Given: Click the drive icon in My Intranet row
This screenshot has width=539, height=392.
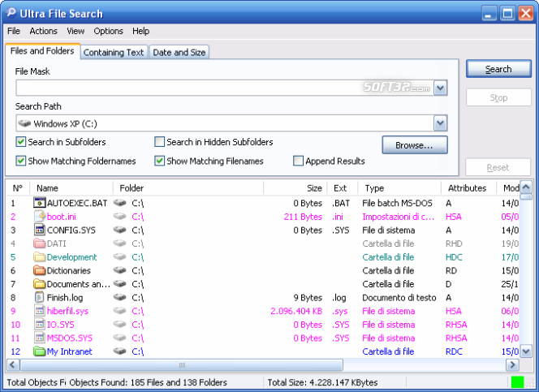Looking at the screenshot, I should point(120,351).
